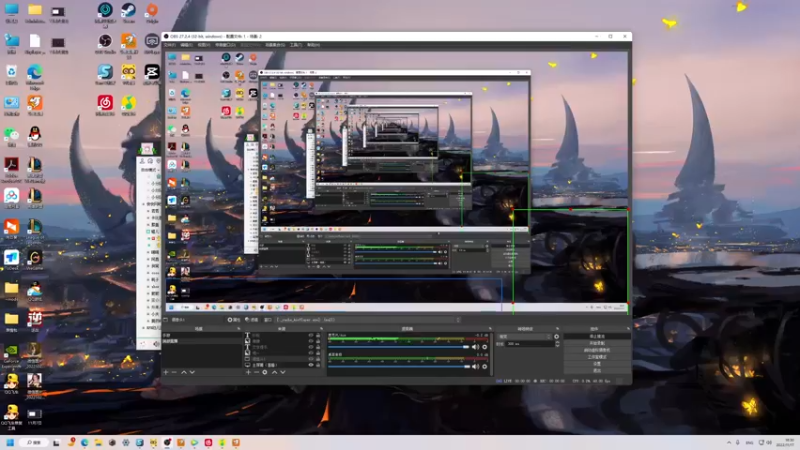Adjust transition duration with the stepper arrows
The height and width of the screenshot is (450, 800).
[x=558, y=344]
